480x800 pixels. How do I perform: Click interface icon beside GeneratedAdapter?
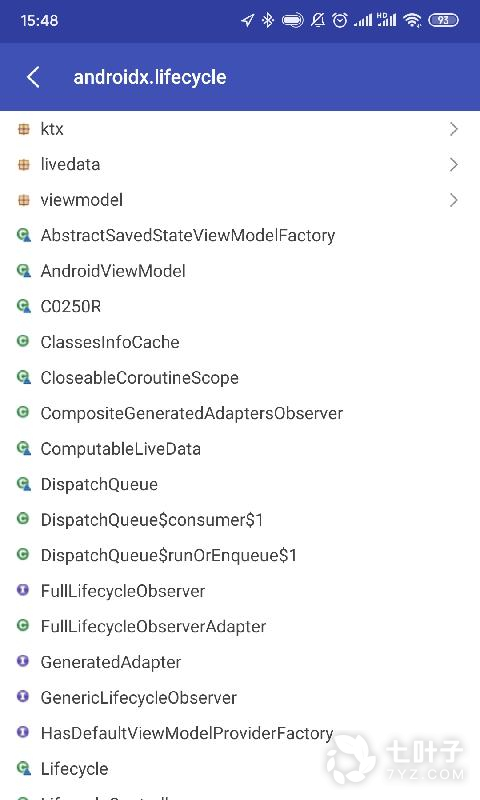coord(23,661)
